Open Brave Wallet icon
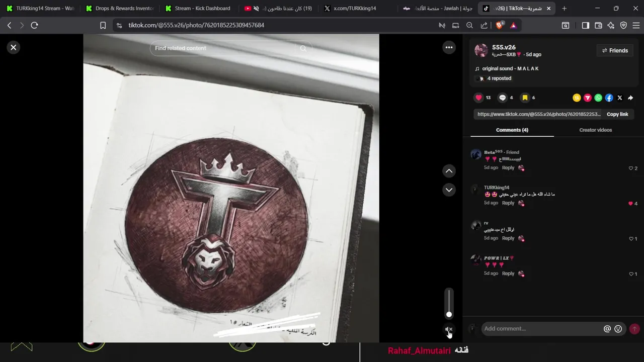The width and height of the screenshot is (644, 362). 598,25
